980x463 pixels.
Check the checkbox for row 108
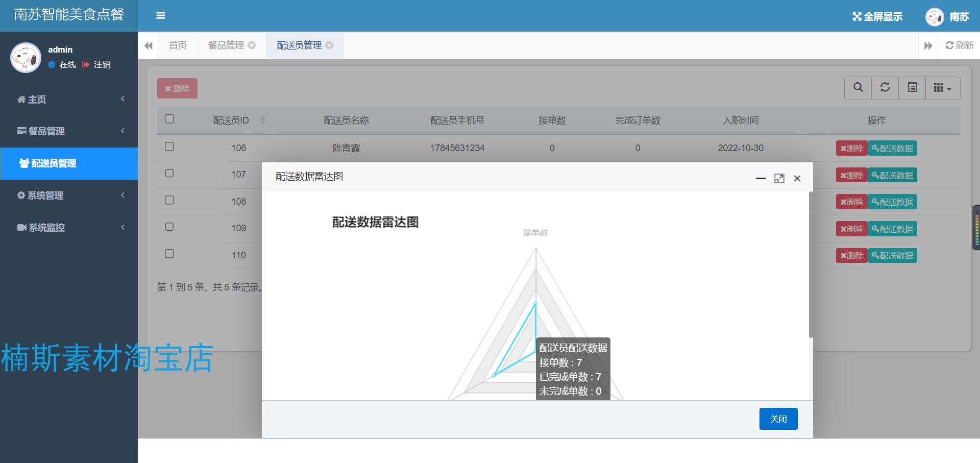click(x=169, y=200)
